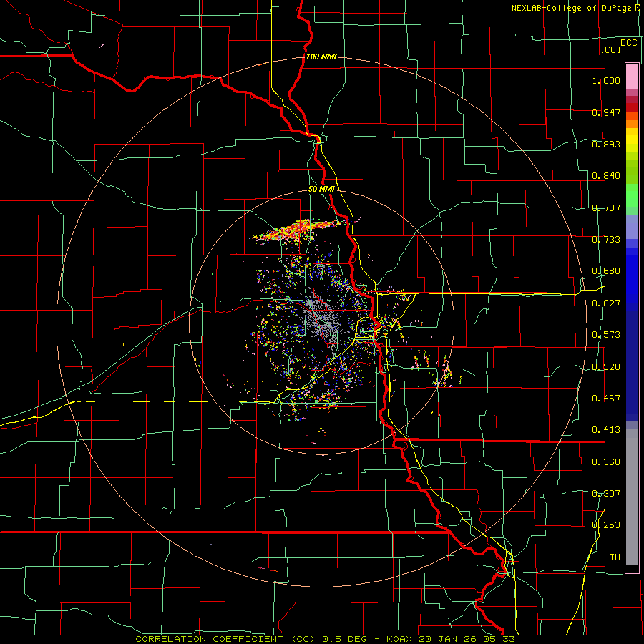Click the 0.893 scale label
The height and width of the screenshot is (644, 644).
606,144
